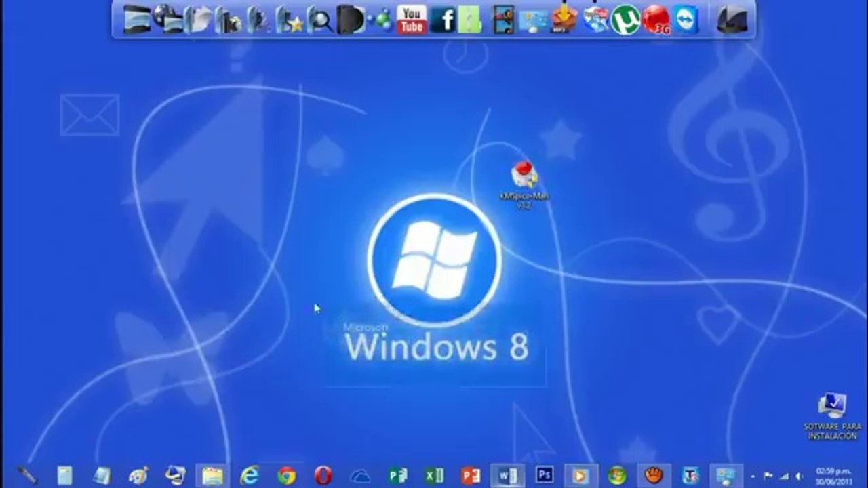Open Windows Media Player from the taskbar
The height and width of the screenshot is (488, 868).
pyautogui.click(x=581, y=476)
